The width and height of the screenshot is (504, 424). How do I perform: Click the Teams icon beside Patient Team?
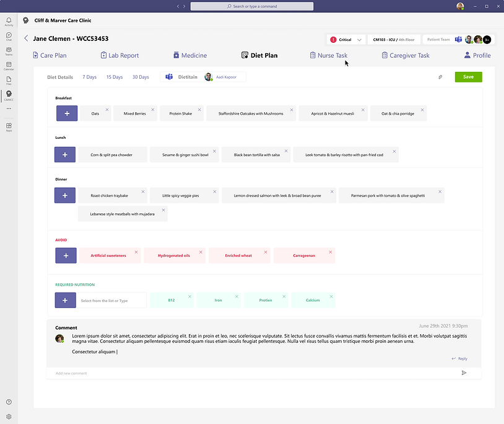point(458,39)
